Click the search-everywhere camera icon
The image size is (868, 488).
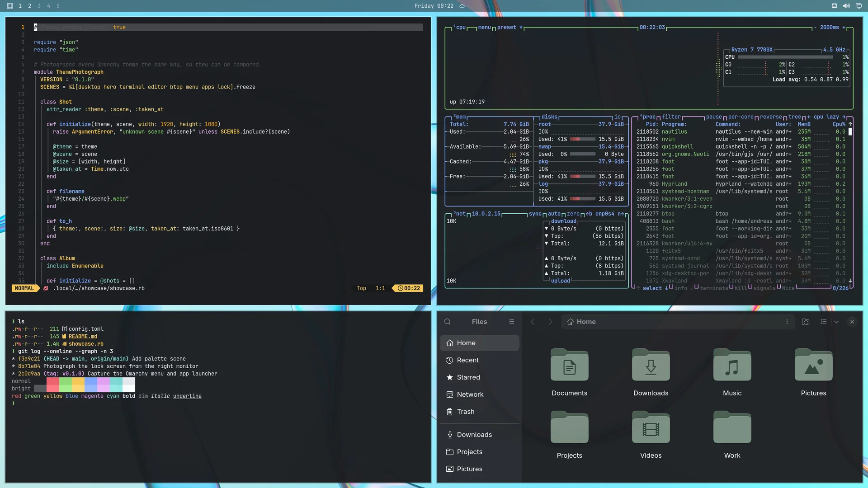point(805,322)
